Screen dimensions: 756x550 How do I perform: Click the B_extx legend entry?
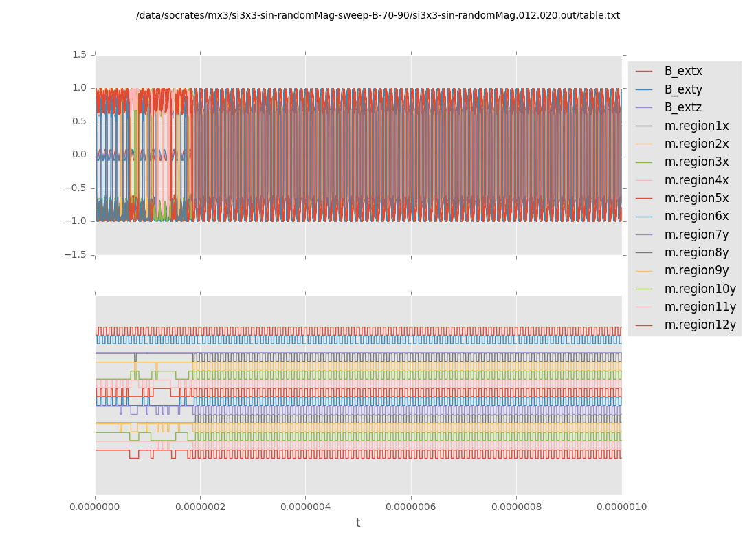coord(683,71)
